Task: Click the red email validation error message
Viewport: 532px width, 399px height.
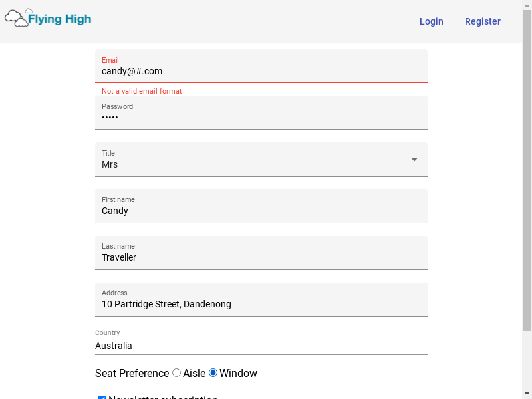Action: point(142,91)
